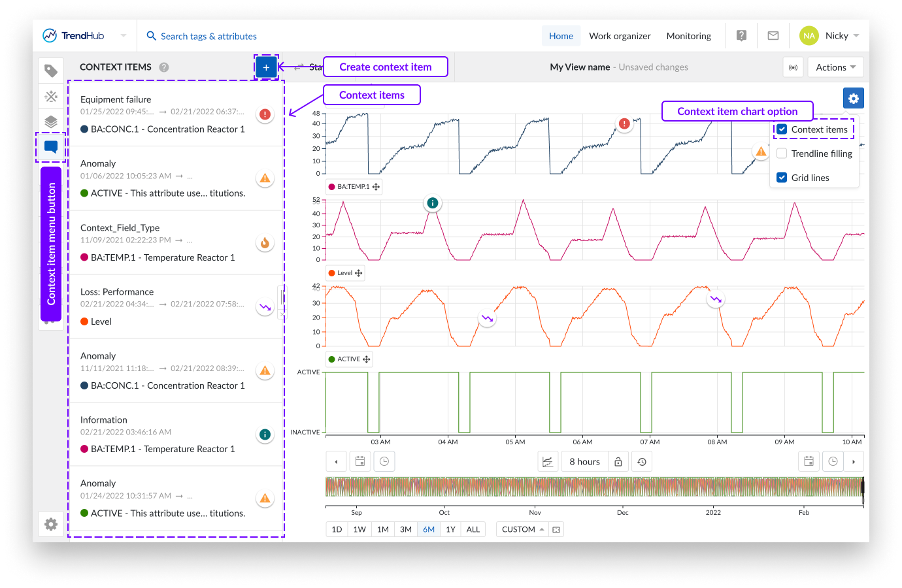Switch to the Monitoring tab
Image resolution: width=902 pixels, height=588 pixels.
[x=688, y=36]
